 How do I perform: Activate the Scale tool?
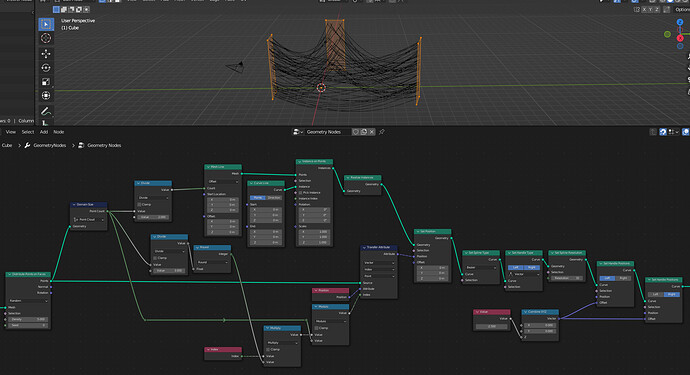click(46, 82)
